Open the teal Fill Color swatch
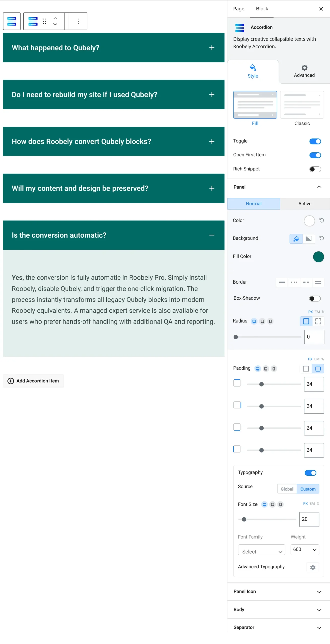The width and height of the screenshot is (330, 644). point(318,257)
